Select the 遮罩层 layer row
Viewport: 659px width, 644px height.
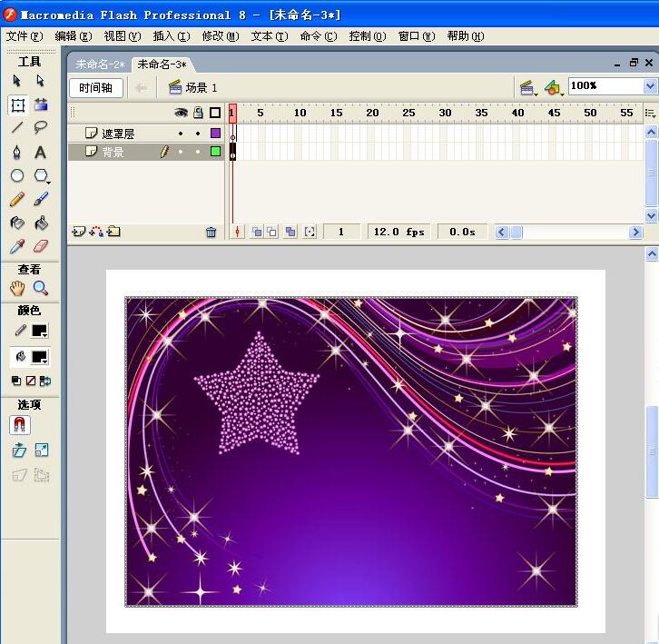(146, 134)
